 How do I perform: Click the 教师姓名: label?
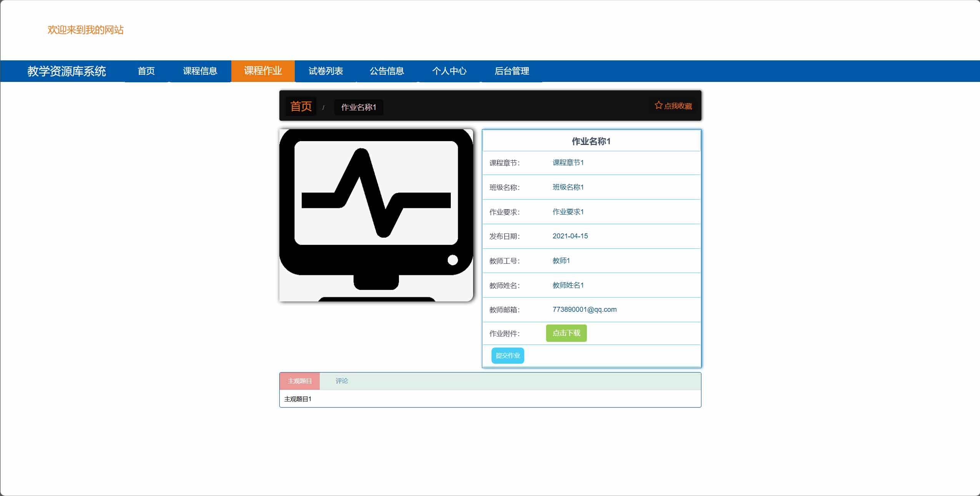click(x=504, y=286)
